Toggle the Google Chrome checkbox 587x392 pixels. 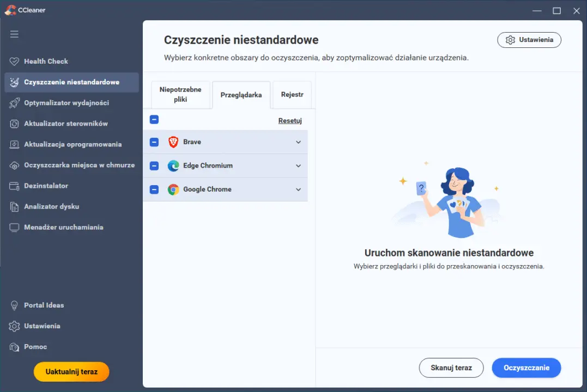(x=154, y=189)
